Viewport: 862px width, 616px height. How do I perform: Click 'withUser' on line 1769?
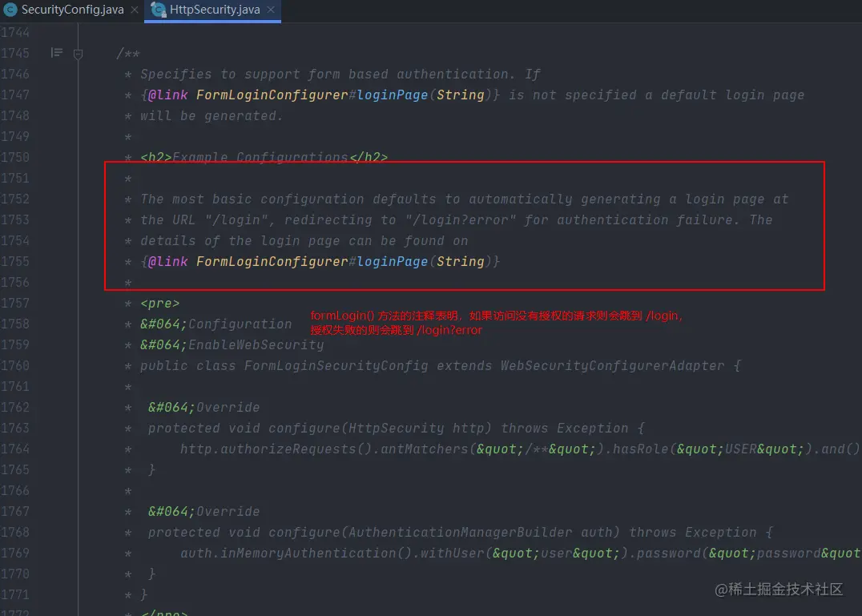[x=453, y=554]
